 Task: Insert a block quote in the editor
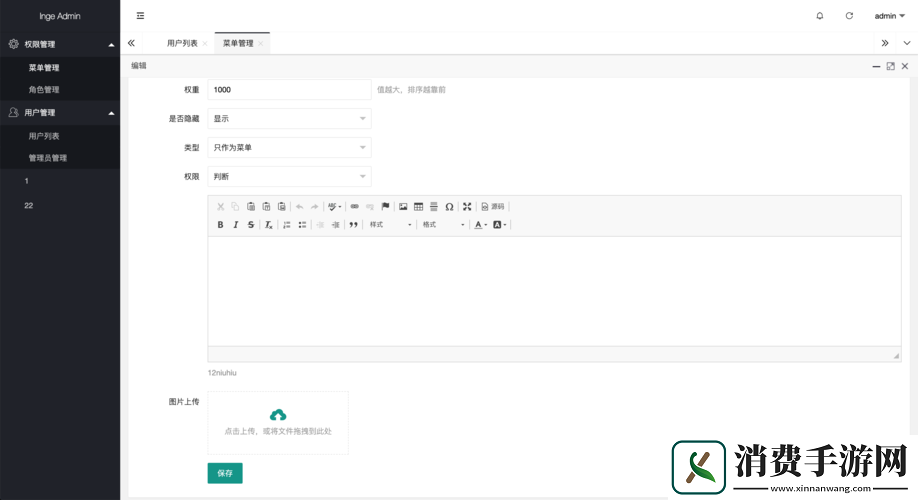tap(353, 225)
